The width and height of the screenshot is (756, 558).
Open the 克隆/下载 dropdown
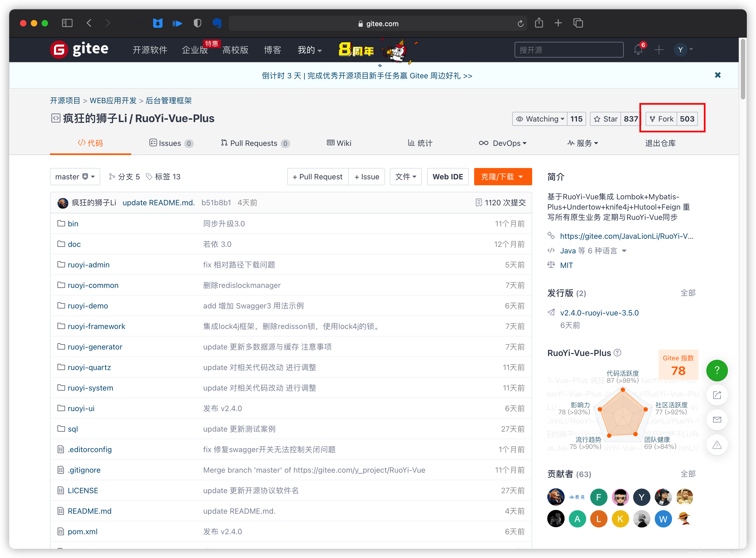(x=502, y=177)
